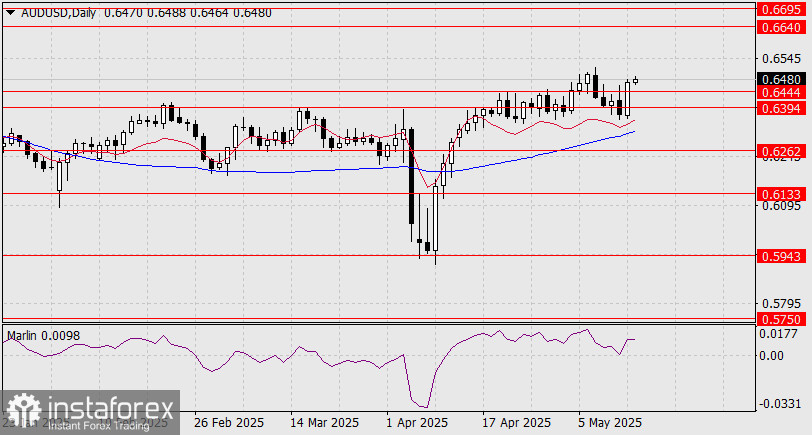Click the 0.5943 red level label
The width and height of the screenshot is (812, 435).
click(x=782, y=256)
